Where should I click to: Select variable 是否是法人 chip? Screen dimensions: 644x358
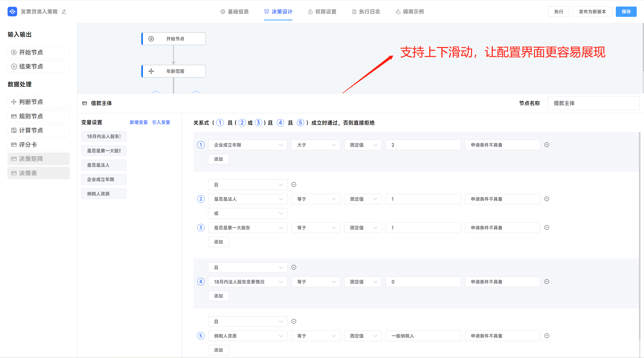point(104,165)
